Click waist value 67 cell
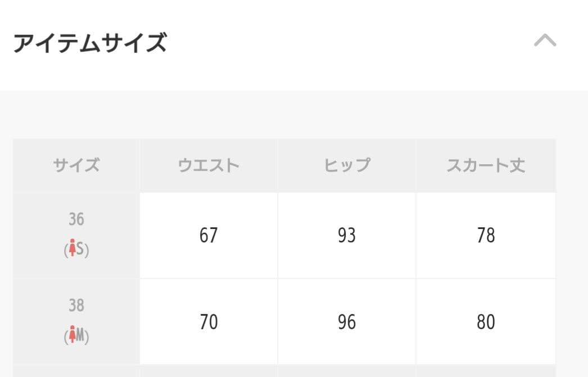This screenshot has height=377, width=588. (209, 235)
